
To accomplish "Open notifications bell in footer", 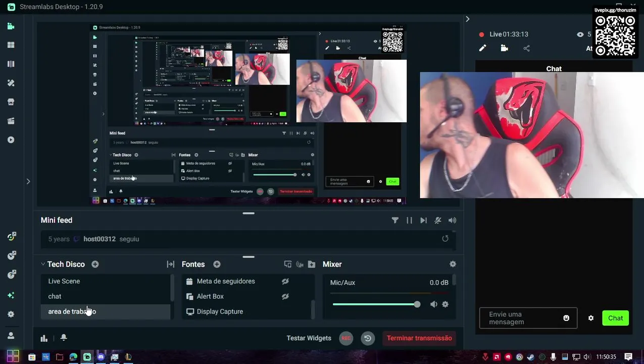I will pyautogui.click(x=64, y=338).
